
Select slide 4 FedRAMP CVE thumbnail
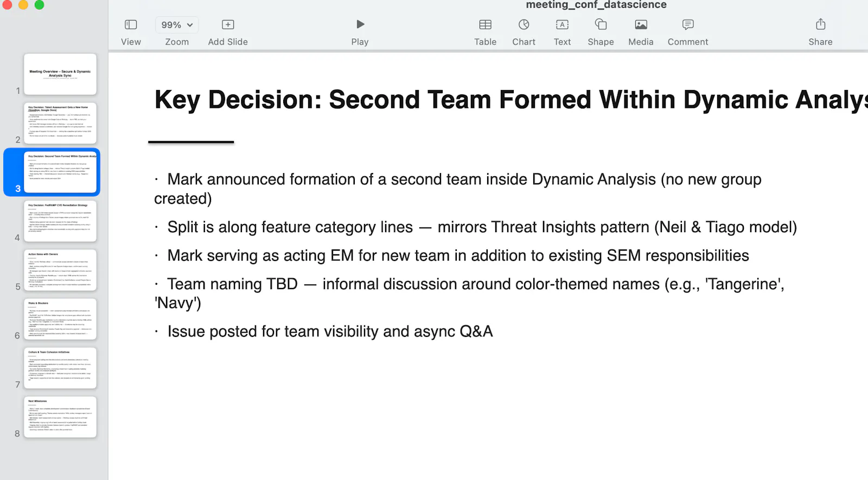[60, 221]
